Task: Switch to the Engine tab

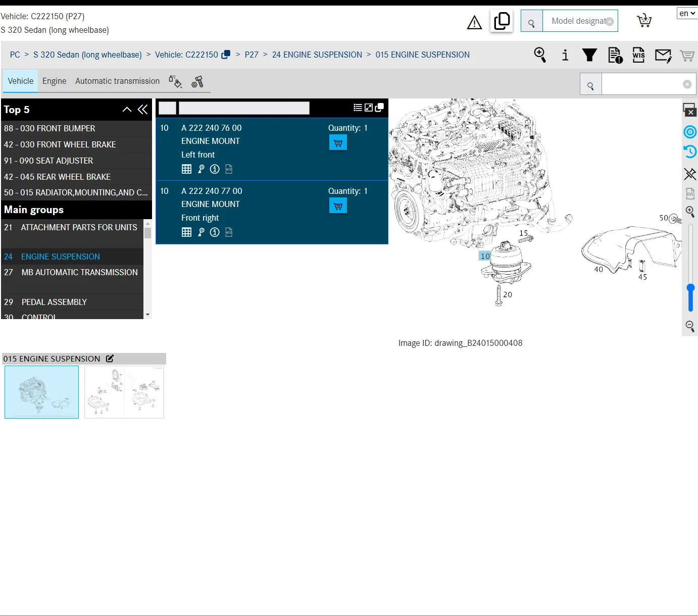Action: 55,81
